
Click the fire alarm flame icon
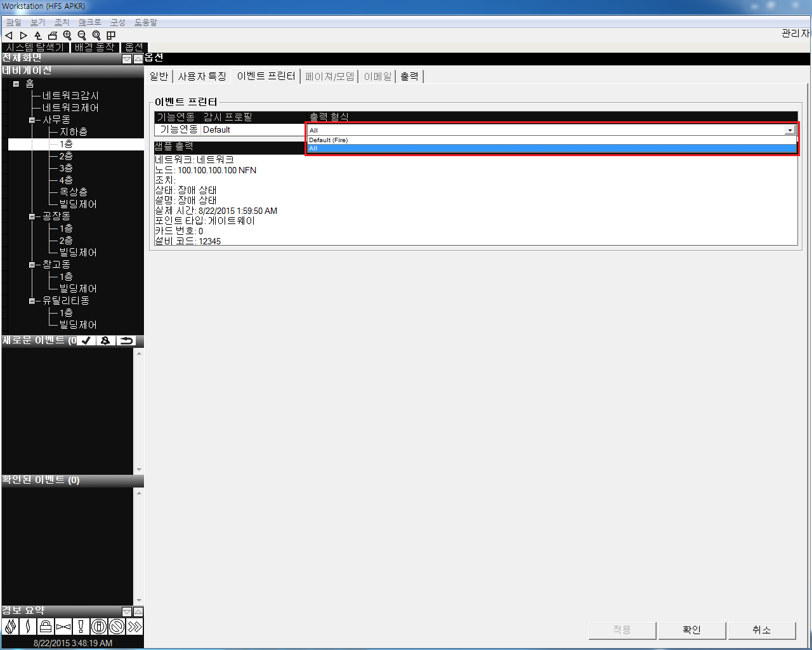[x=10, y=627]
